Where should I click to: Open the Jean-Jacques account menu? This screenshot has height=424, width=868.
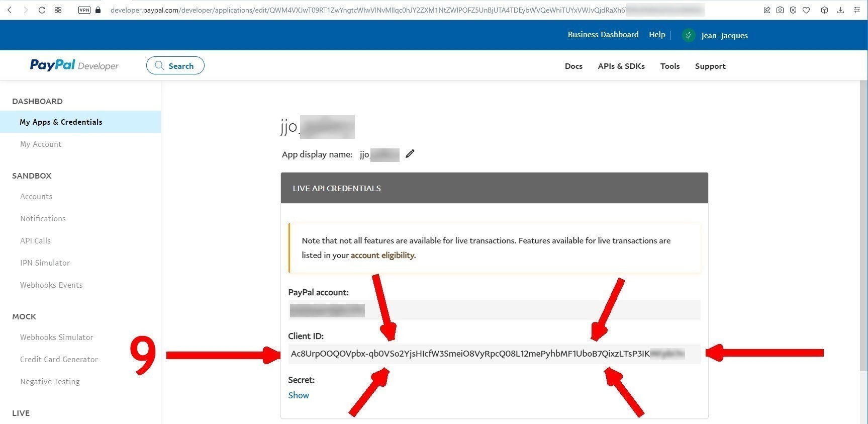tap(724, 35)
